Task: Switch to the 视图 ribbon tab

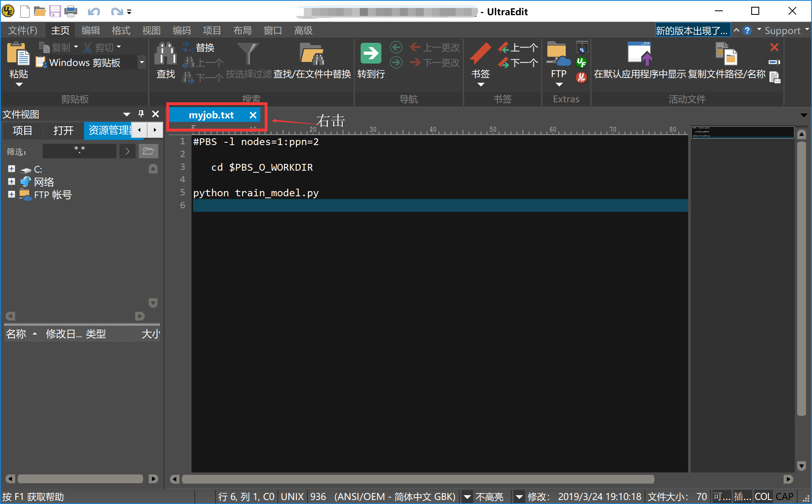Action: [152, 30]
